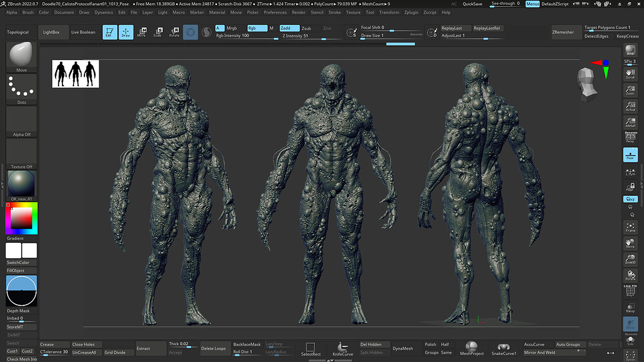Toggle Ghost transparency
The width and height of the screenshot is (644, 362).
(x=630, y=324)
